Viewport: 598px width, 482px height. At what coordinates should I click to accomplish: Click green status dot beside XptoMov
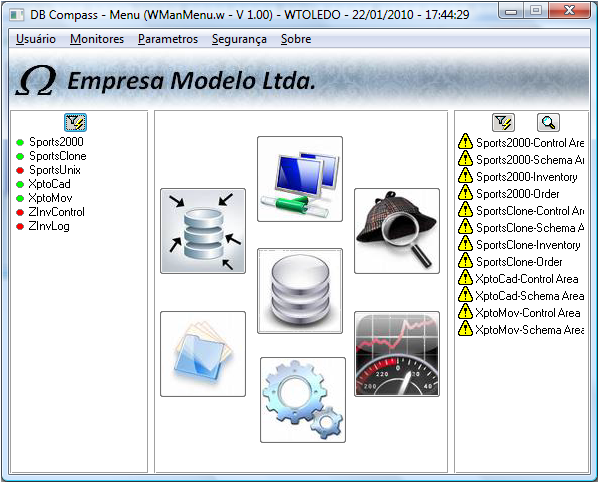click(20, 199)
